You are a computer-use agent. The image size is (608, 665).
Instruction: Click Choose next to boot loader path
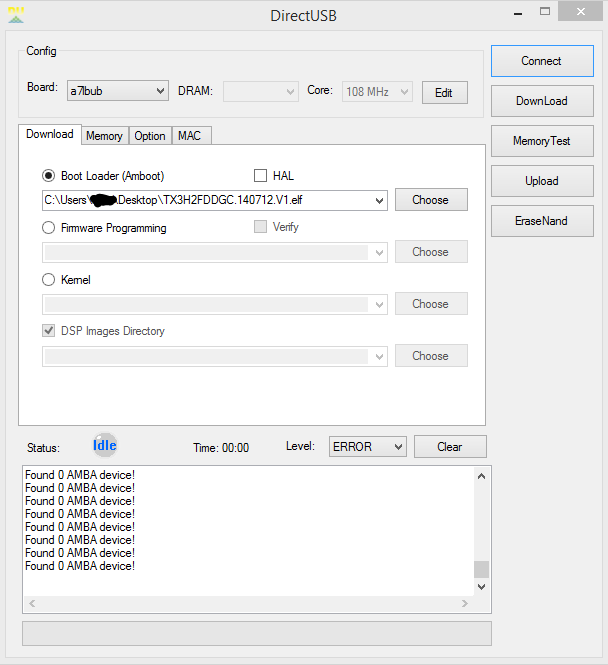(x=430, y=200)
